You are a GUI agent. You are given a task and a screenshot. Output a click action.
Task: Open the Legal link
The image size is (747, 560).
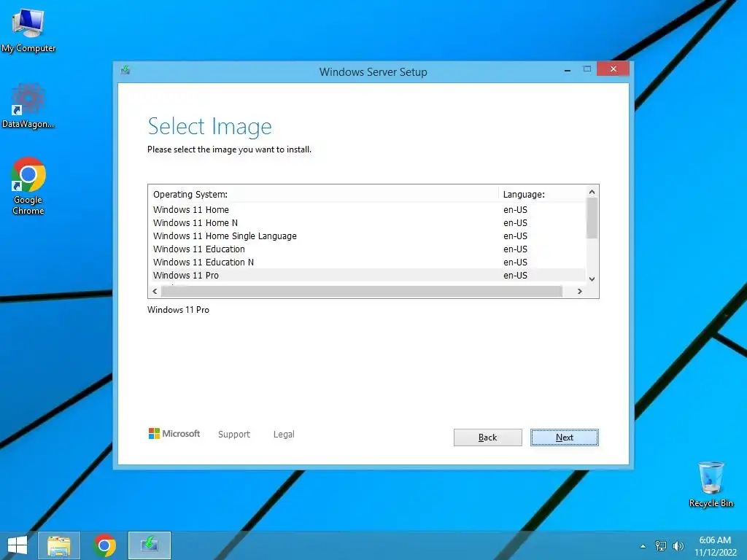click(284, 435)
